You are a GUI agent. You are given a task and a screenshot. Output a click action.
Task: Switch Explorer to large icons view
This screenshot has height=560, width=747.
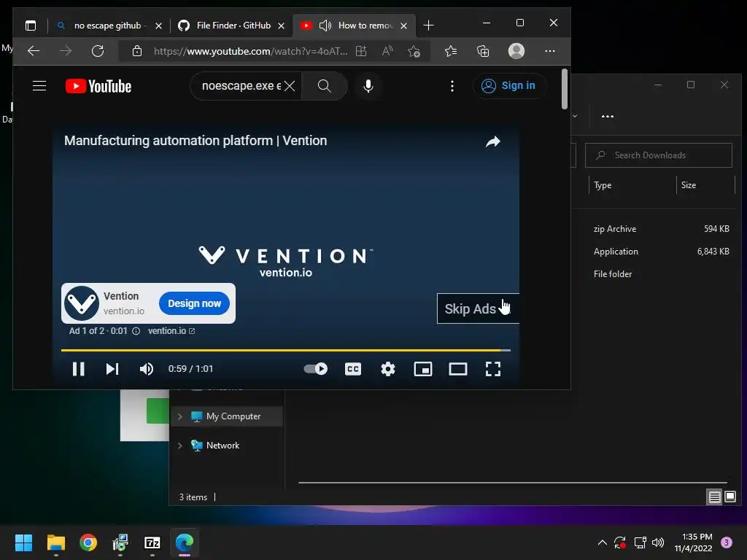pos(730,497)
